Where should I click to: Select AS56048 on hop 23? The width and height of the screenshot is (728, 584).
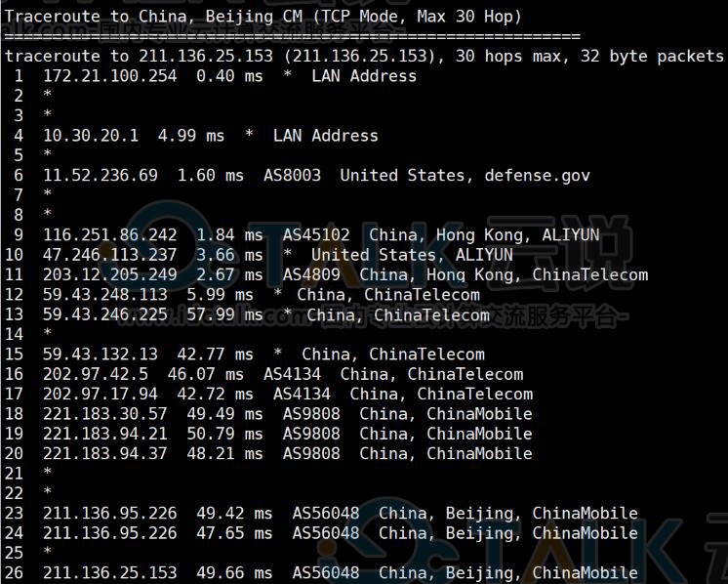[x=326, y=514]
